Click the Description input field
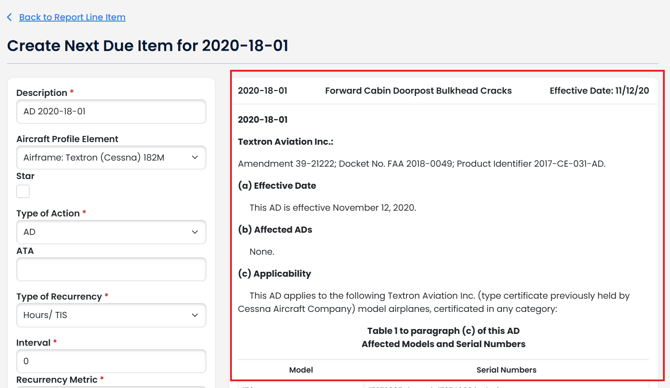Screen dimensions: 670x388 [x=111, y=112]
